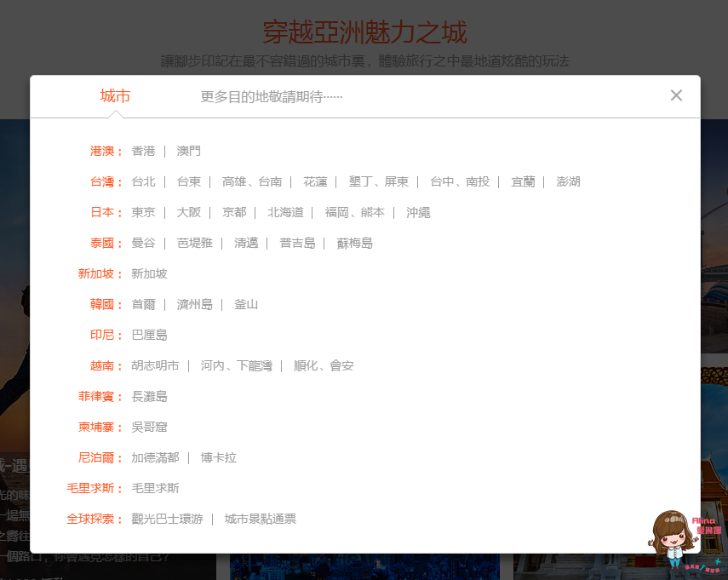Open 濟州島 destination
This screenshot has width=728, height=580.
[x=194, y=304]
